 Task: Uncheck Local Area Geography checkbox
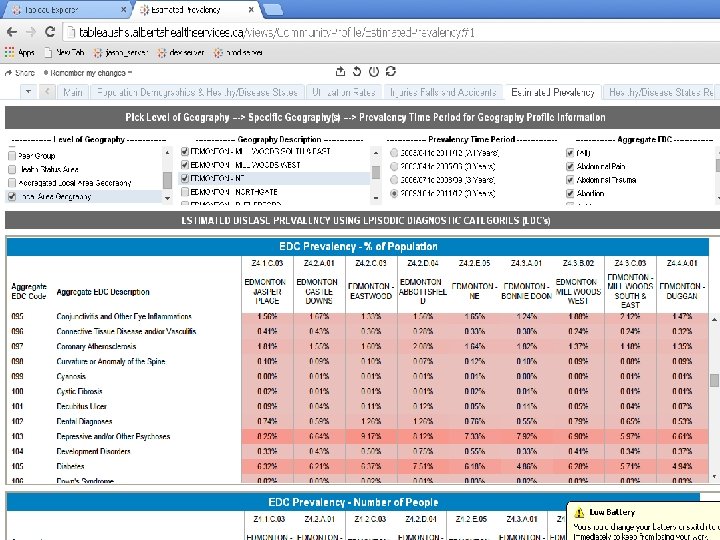[x=12, y=197]
